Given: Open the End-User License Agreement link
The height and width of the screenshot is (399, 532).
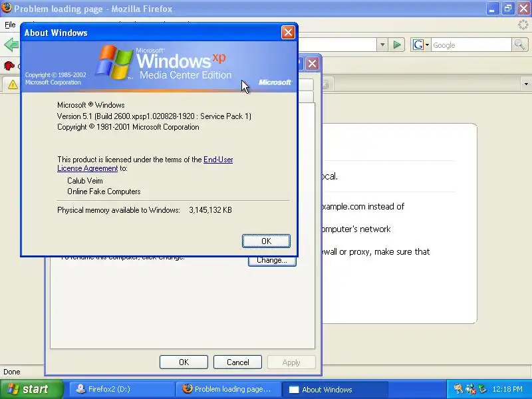Looking at the screenshot, I should tap(145, 164).
